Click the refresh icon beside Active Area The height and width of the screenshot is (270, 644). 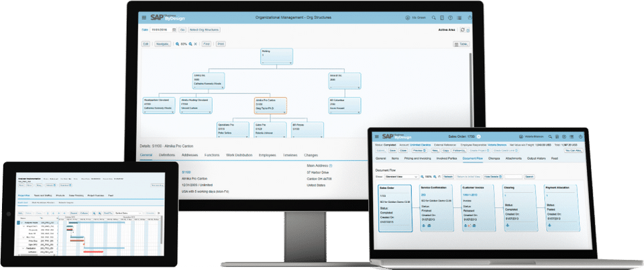[463, 30]
